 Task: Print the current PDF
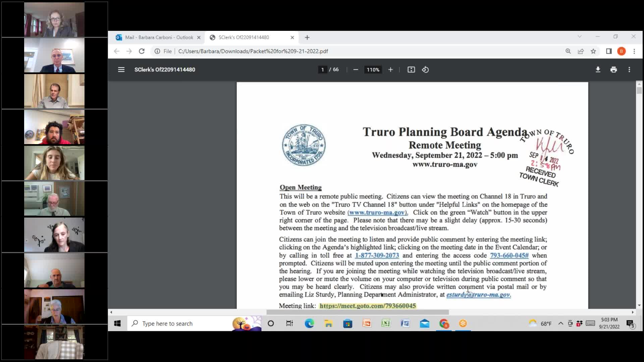(614, 69)
